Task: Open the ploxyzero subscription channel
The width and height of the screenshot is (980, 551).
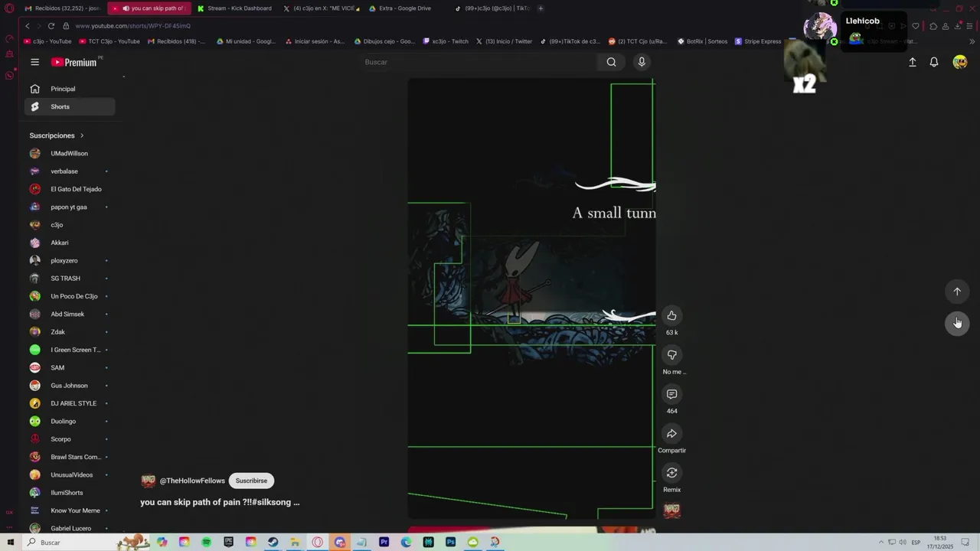Action: 70,260
